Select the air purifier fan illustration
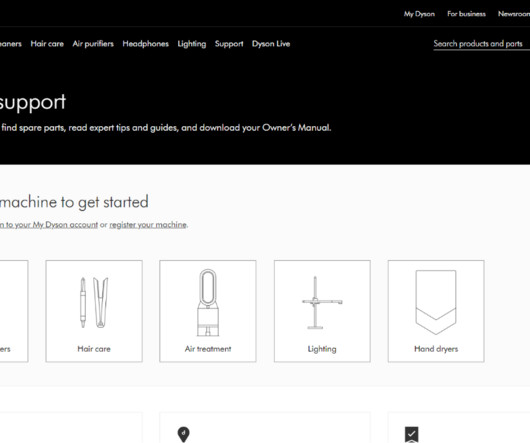This screenshot has width=530, height=443. coord(208,302)
